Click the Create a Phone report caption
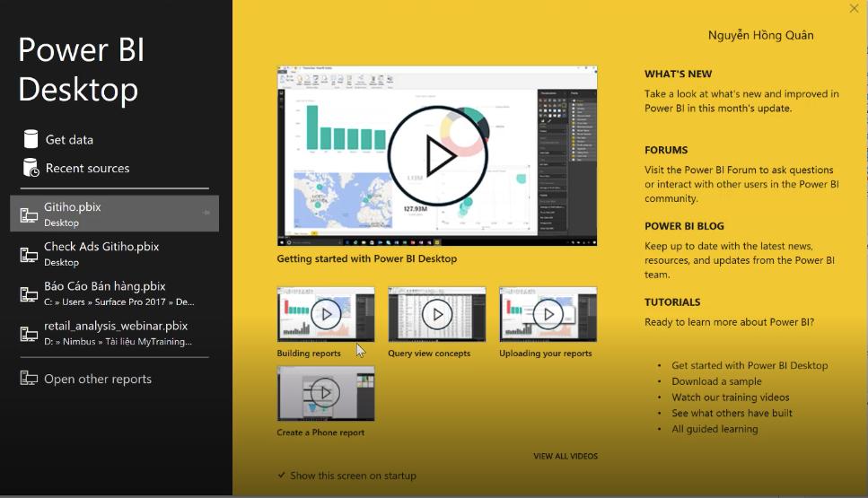 320,432
